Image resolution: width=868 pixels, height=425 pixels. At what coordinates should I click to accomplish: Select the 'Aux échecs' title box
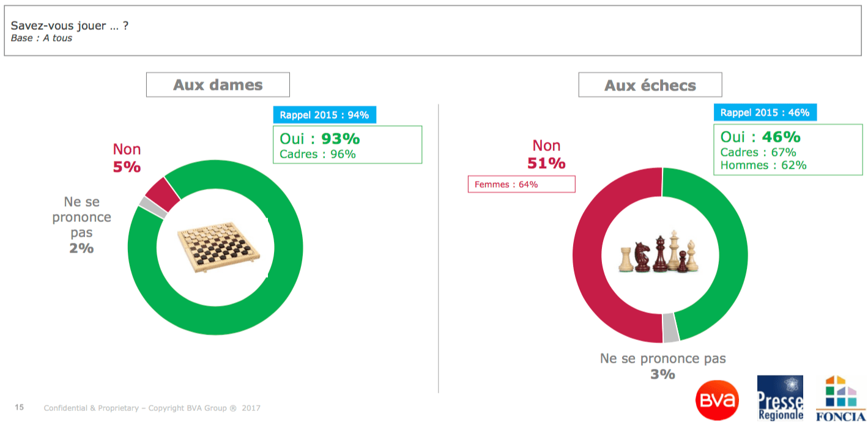[x=650, y=85]
